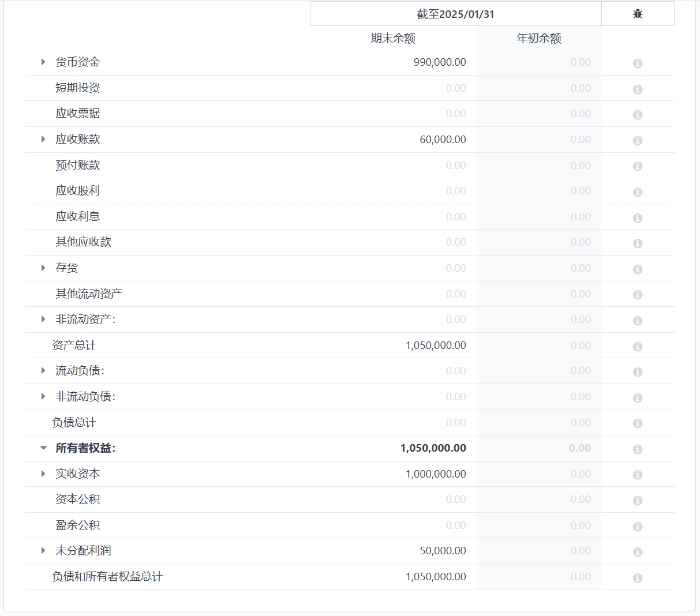The height and width of the screenshot is (616, 700).
Task: Click info icon for 应收账款 row
Action: (637, 141)
